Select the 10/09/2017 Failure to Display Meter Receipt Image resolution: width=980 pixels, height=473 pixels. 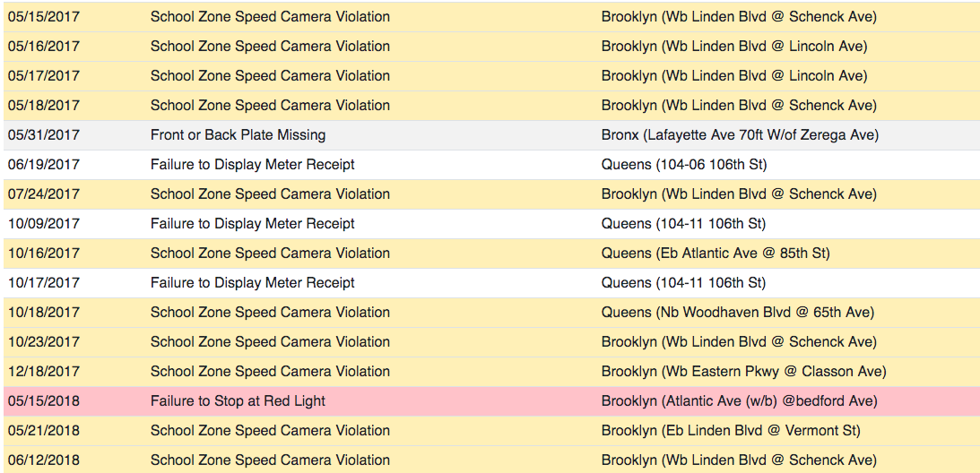click(253, 224)
